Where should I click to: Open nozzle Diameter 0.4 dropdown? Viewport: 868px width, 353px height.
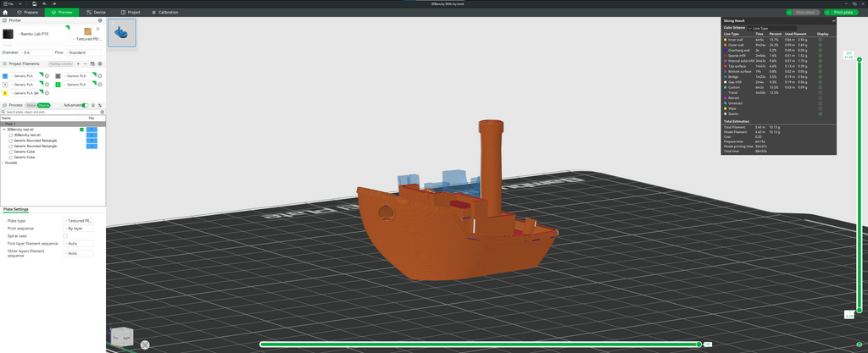click(x=36, y=52)
